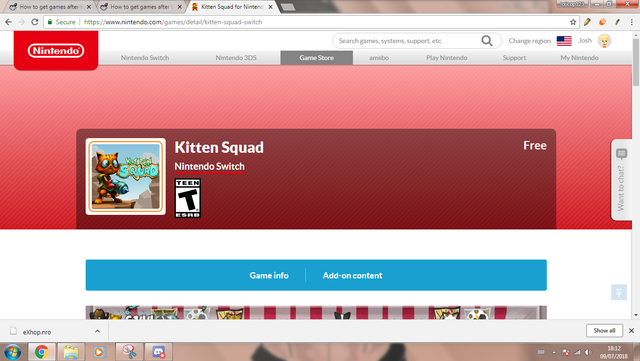Click the eXhop.nro downloaded file

(x=37, y=332)
